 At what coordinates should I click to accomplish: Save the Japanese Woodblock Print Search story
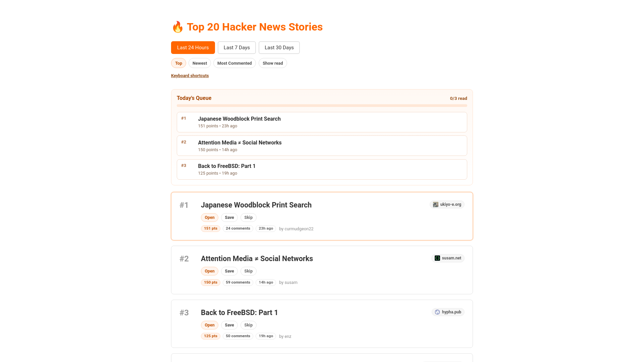[229, 218]
